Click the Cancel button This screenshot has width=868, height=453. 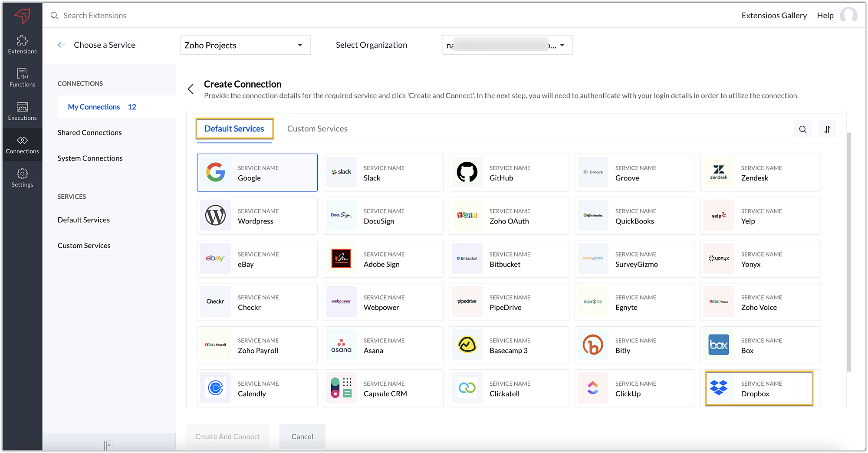point(302,437)
